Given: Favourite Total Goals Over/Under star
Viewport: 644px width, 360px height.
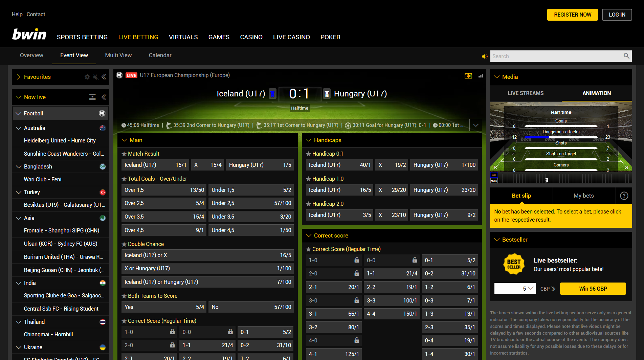Looking at the screenshot, I should click(x=124, y=179).
